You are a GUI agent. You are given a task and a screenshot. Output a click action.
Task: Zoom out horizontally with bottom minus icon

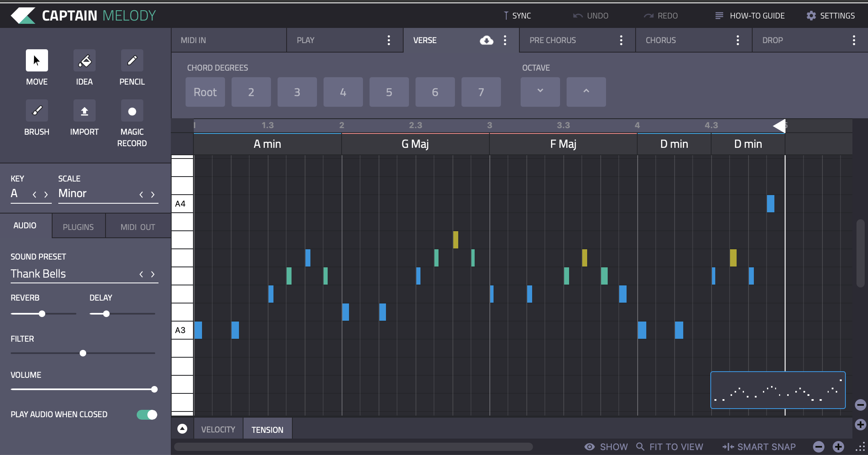click(x=819, y=447)
